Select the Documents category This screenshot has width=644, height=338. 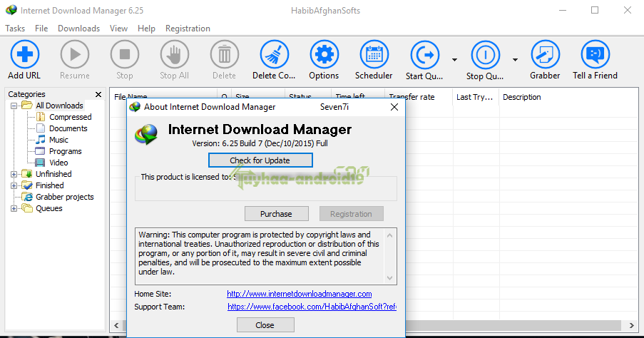(68, 128)
